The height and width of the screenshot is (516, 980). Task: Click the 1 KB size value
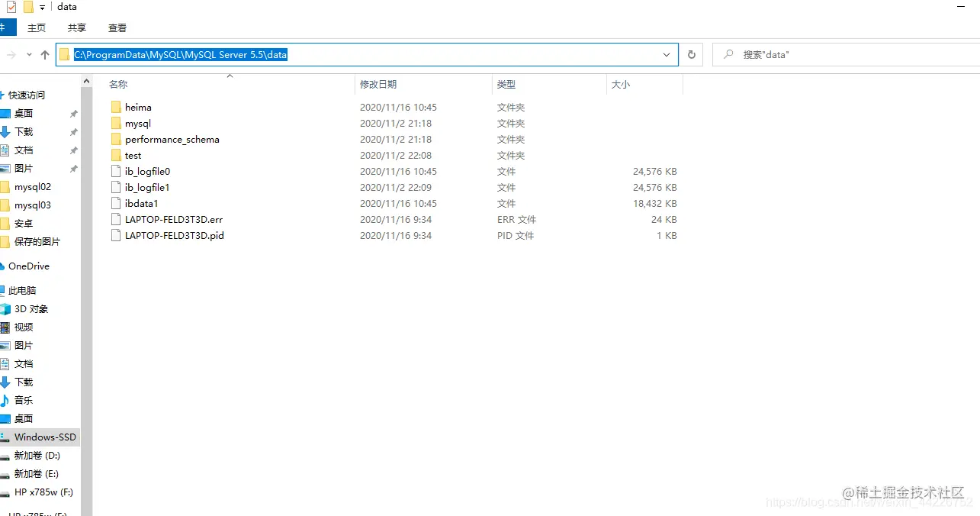667,235
